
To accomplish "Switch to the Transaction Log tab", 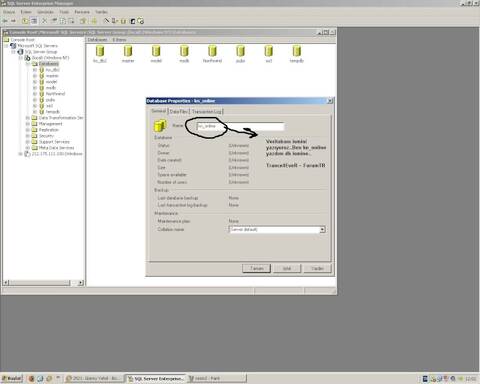I will [207, 112].
